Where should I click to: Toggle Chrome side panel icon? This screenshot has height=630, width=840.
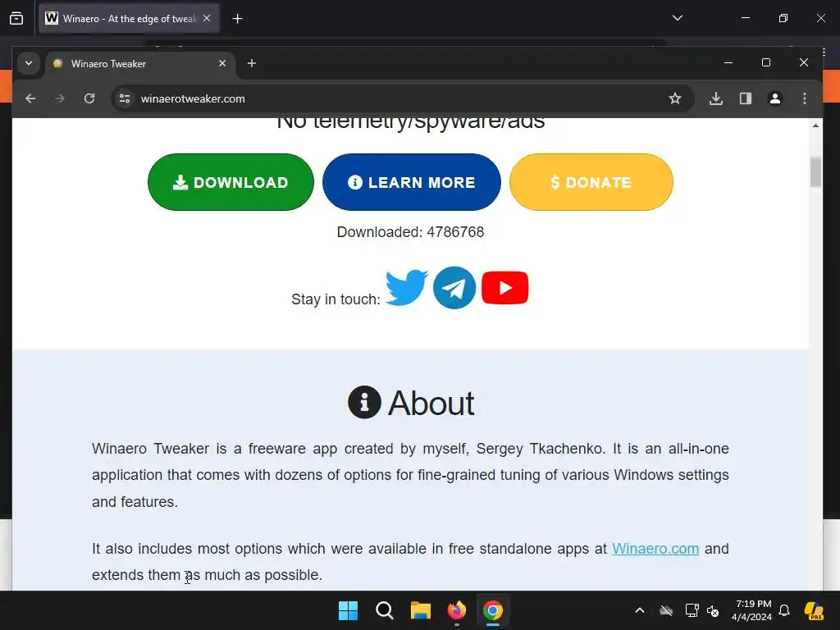746,98
